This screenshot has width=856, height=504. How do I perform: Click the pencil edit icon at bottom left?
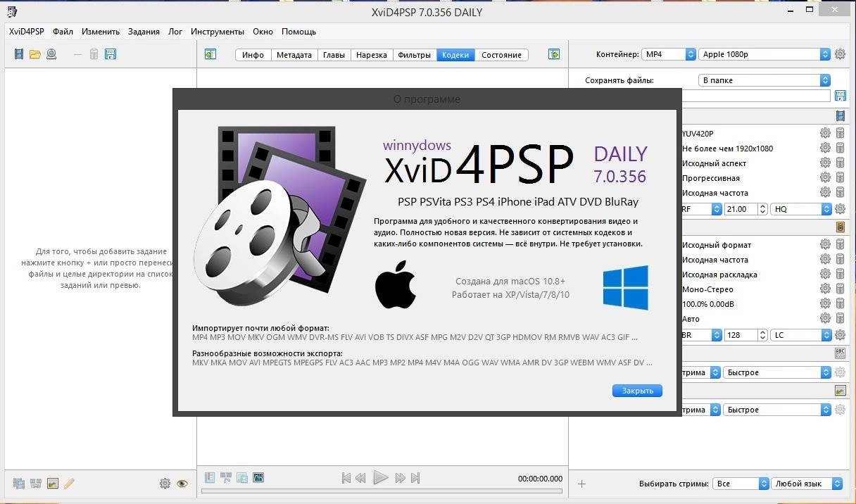[x=69, y=484]
